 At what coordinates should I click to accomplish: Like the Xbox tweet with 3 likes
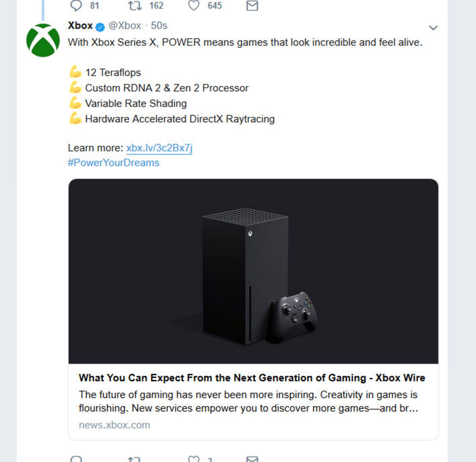tap(194, 459)
